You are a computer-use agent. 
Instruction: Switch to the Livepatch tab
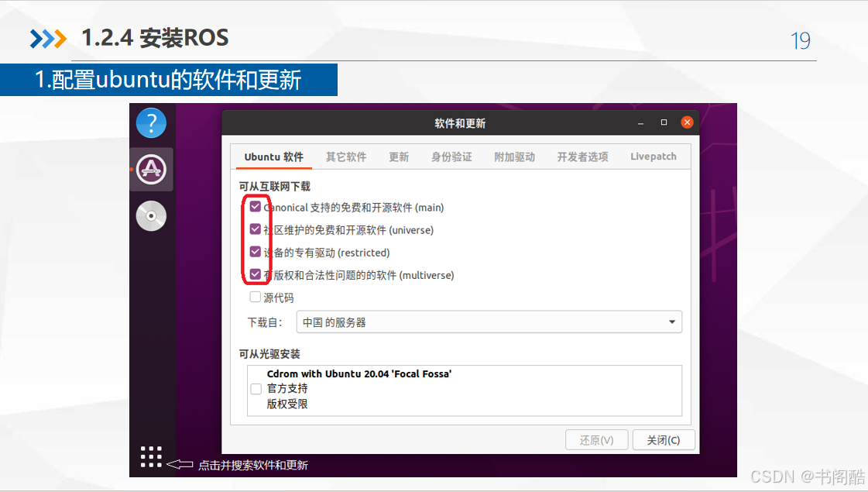click(x=654, y=157)
